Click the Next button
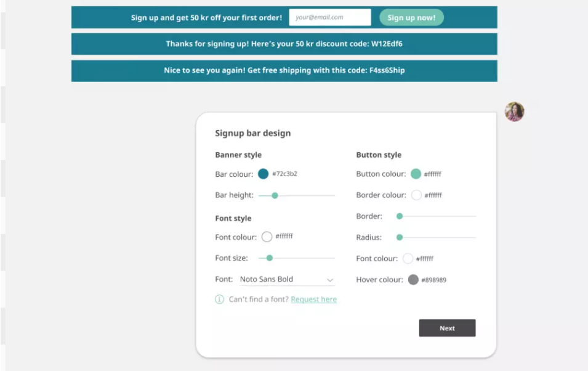This screenshot has width=588, height=371. (448, 328)
